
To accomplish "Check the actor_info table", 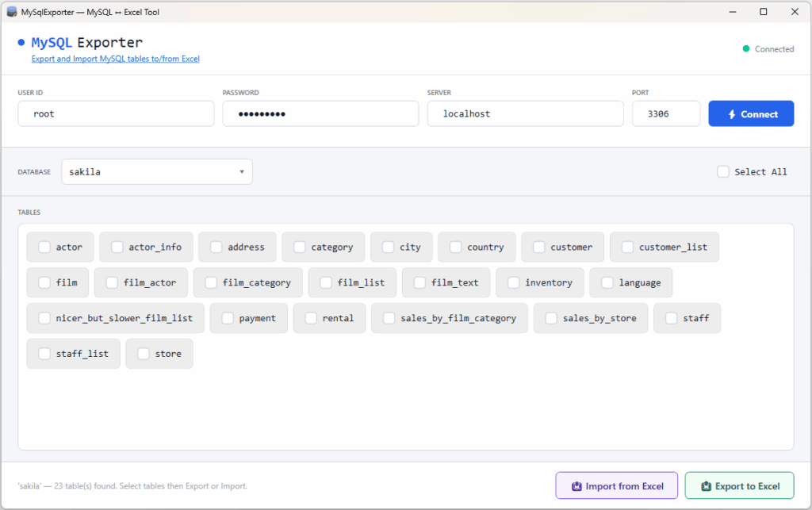I will (x=117, y=247).
